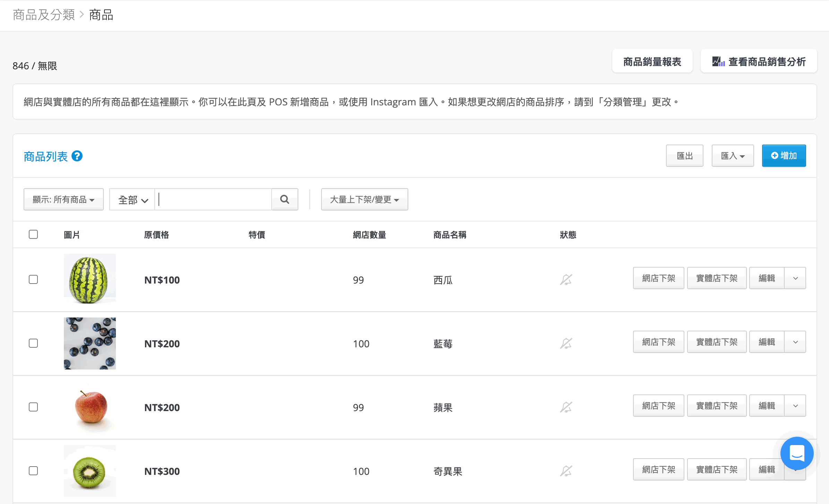829x504 pixels.
Task: Check the checkbox for 西瓜 row
Action: coord(33,279)
